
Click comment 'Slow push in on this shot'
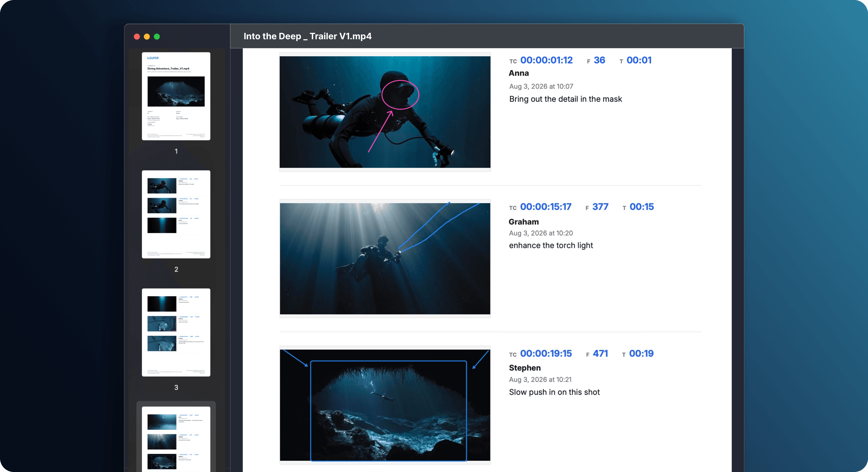tap(554, 392)
